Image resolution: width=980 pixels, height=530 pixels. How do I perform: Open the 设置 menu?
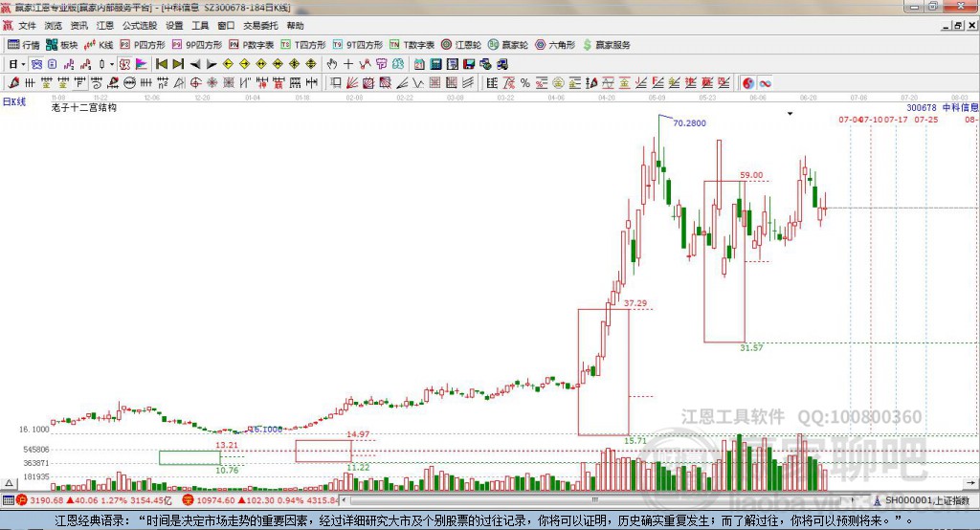[x=174, y=26]
